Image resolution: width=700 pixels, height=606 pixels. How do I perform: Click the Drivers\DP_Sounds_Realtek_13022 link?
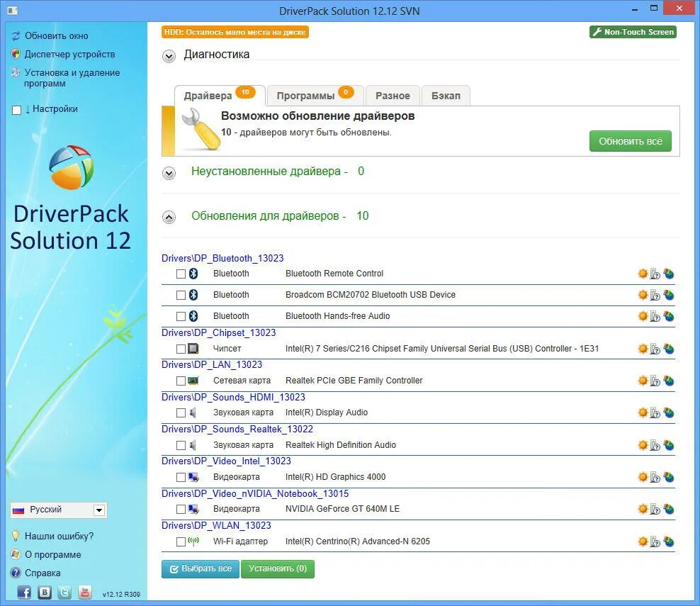pyautogui.click(x=237, y=429)
